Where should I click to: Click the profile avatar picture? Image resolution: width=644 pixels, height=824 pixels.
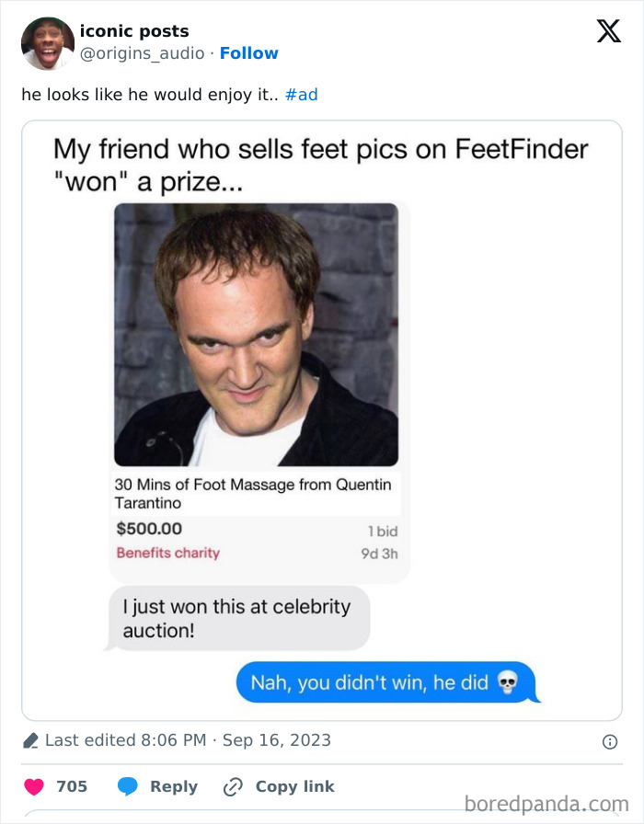coord(48,41)
